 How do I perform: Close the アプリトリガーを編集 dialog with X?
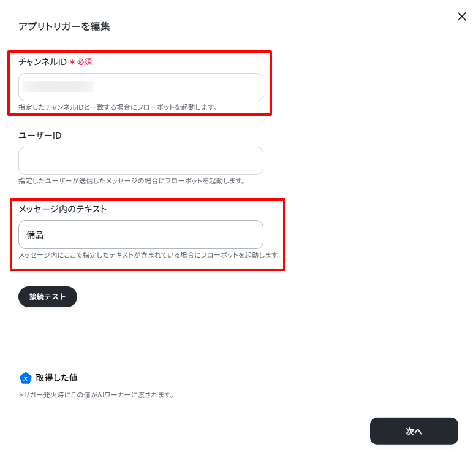[x=462, y=17]
